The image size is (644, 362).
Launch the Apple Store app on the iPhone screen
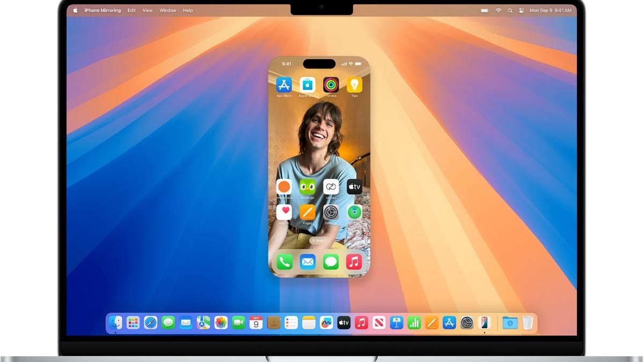click(308, 85)
